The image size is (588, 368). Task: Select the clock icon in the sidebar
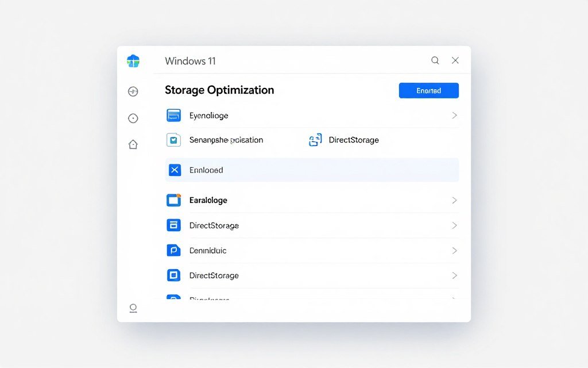[133, 118]
